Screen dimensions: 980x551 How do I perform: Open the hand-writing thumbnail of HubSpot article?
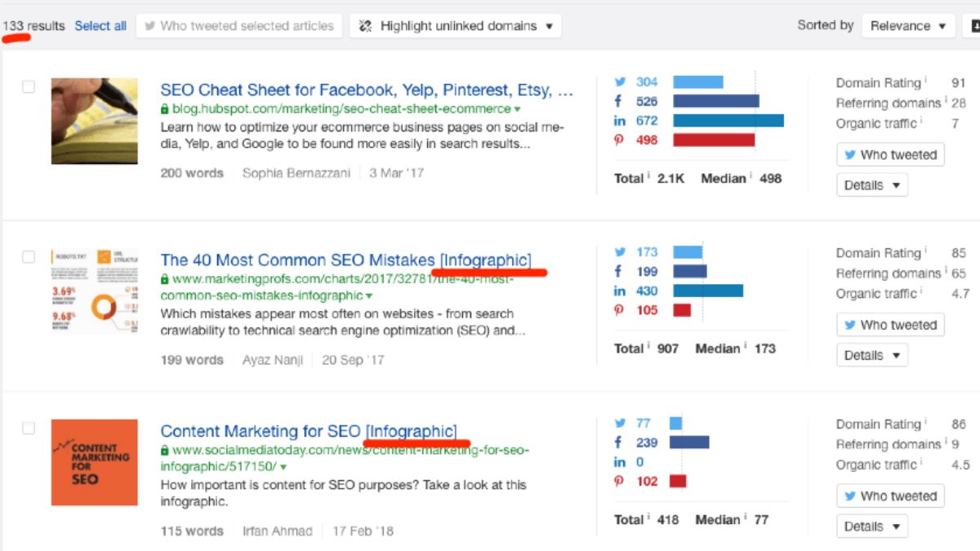[95, 121]
